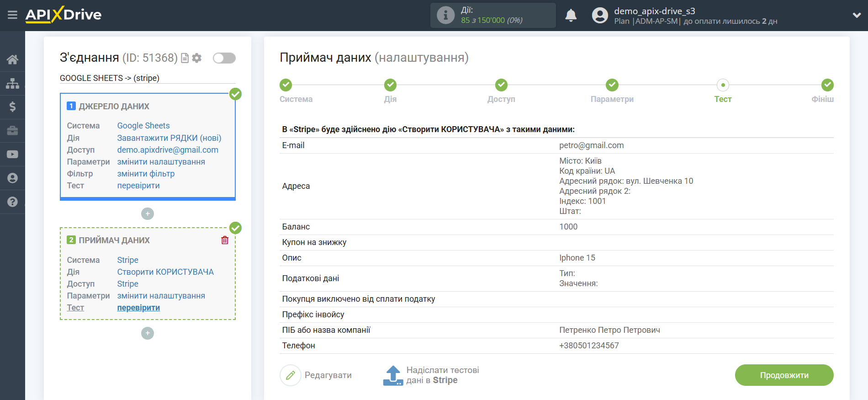Open the user profile sidebar icon
868x400 pixels.
tap(12, 178)
